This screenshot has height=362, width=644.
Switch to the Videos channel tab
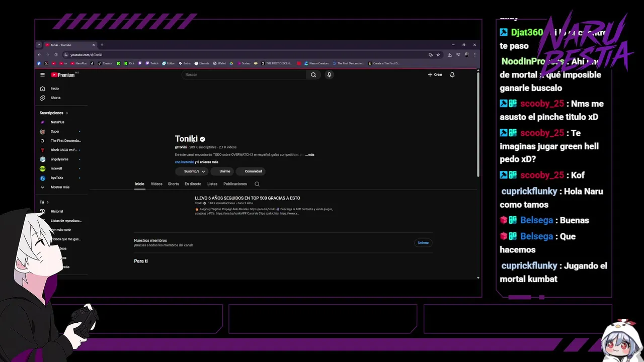point(156,184)
